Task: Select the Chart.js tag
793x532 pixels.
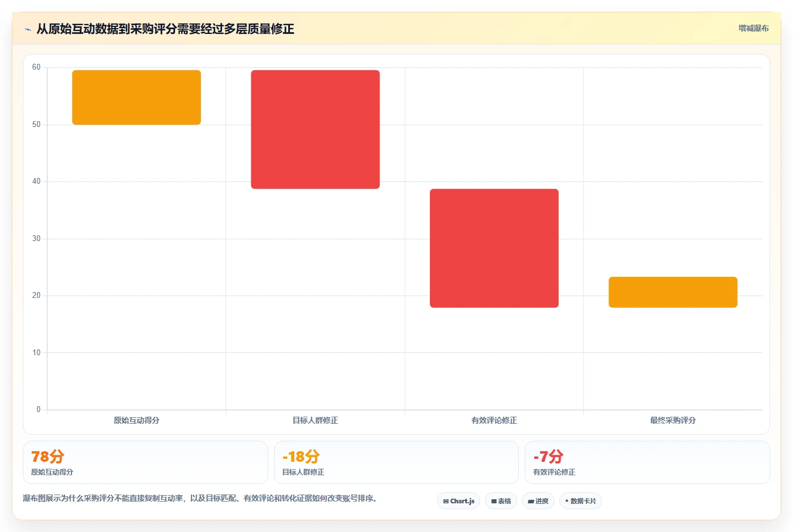Action: click(459, 501)
